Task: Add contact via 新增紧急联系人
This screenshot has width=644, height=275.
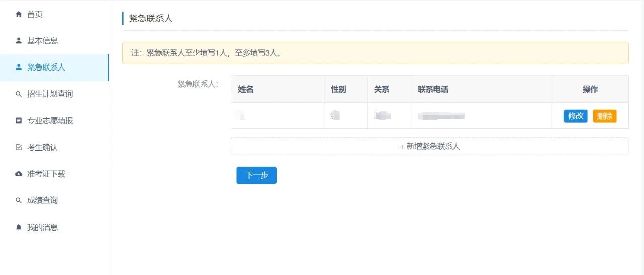Action: pyautogui.click(x=430, y=147)
